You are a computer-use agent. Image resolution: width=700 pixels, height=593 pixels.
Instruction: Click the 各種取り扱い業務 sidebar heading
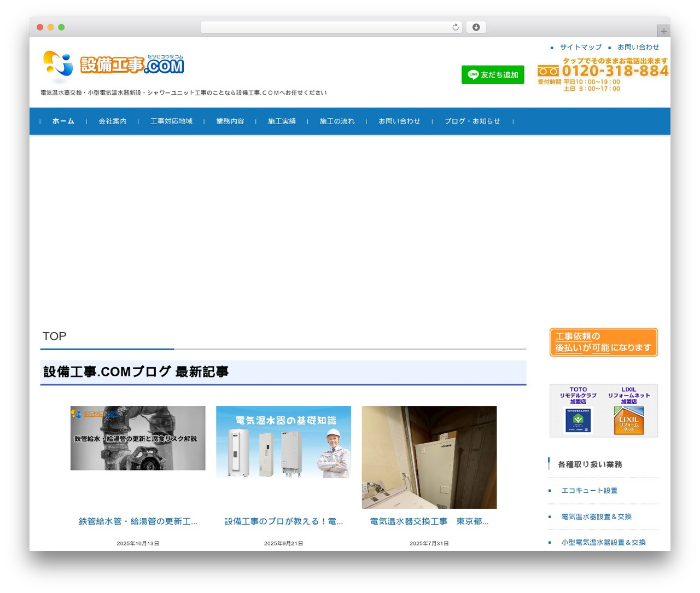tap(590, 464)
